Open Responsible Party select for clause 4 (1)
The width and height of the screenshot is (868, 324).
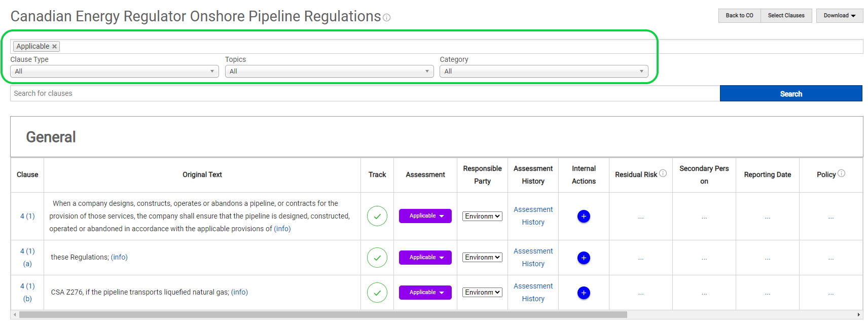pos(482,216)
